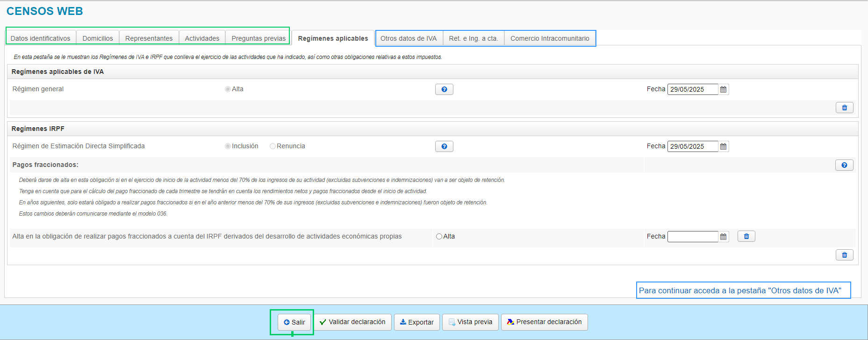
Task: Open calendar for pagos fraccionados Fecha
Action: [723, 237]
